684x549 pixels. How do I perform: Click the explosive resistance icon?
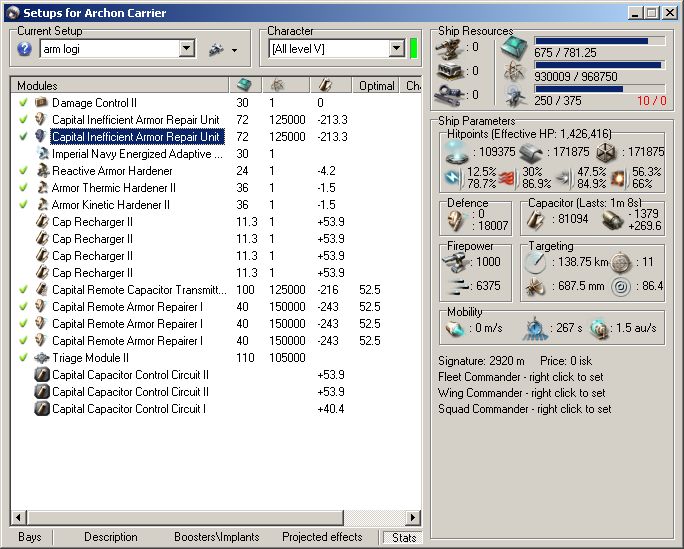coord(619,178)
